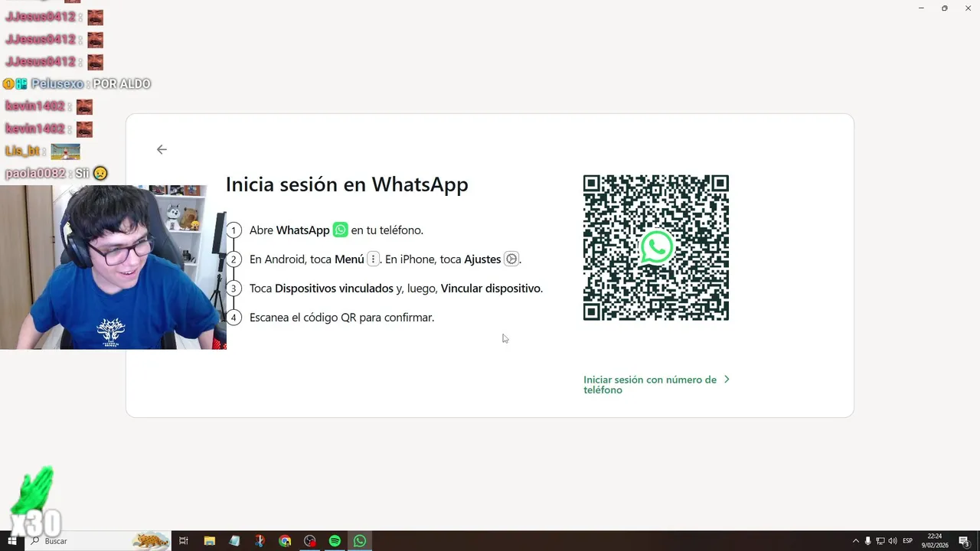Click the 'Inicia sesión en WhatsApp' heading

(x=347, y=184)
